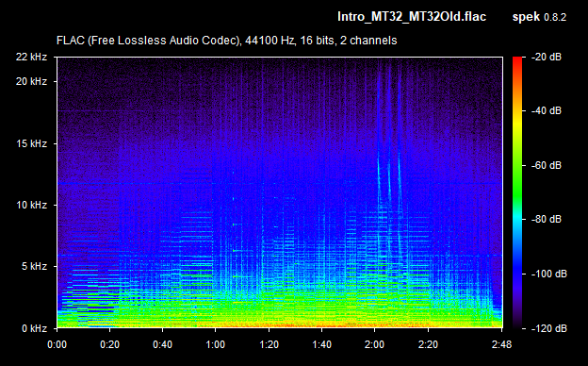Click the -20 dB legend label
Screen dimensions: 588x366
tap(547, 57)
